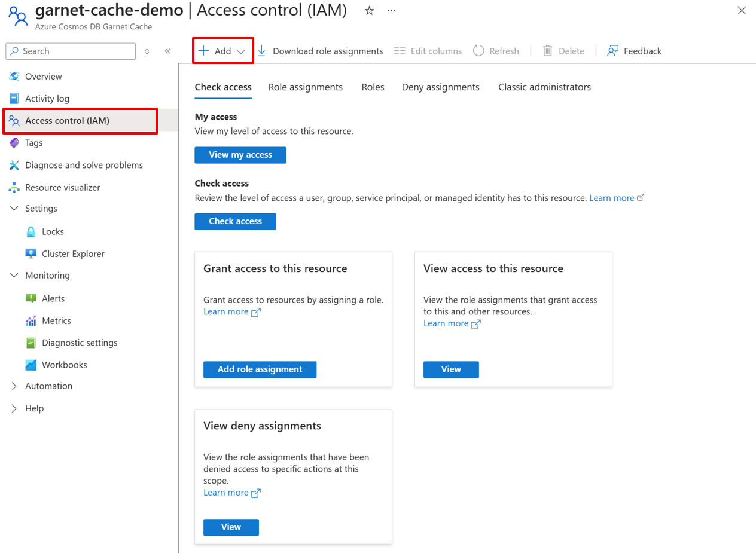Switch to the Role assignments tab

[x=305, y=87]
